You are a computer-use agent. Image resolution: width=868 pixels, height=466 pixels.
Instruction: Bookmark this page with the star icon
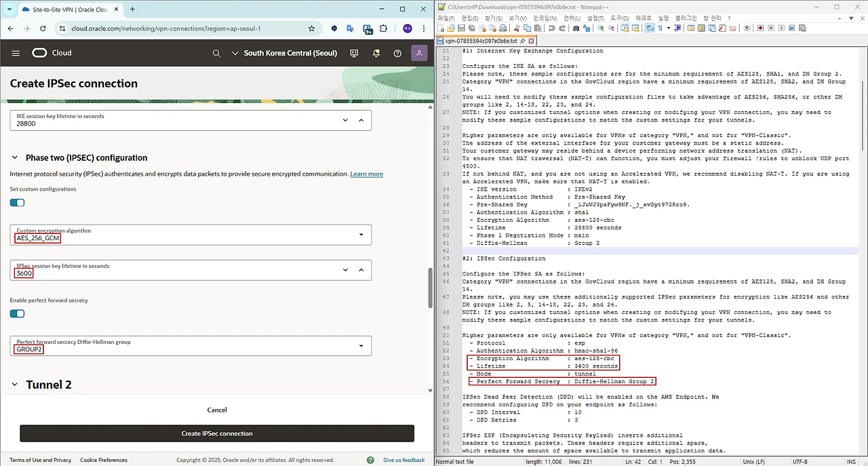point(311,28)
